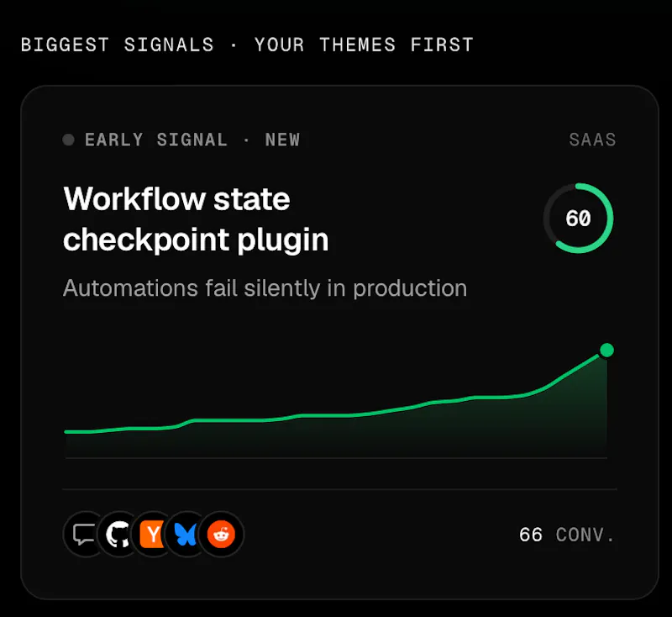The image size is (672, 617).
Task: Click the 66 CONV. conversation count
Action: (x=568, y=535)
